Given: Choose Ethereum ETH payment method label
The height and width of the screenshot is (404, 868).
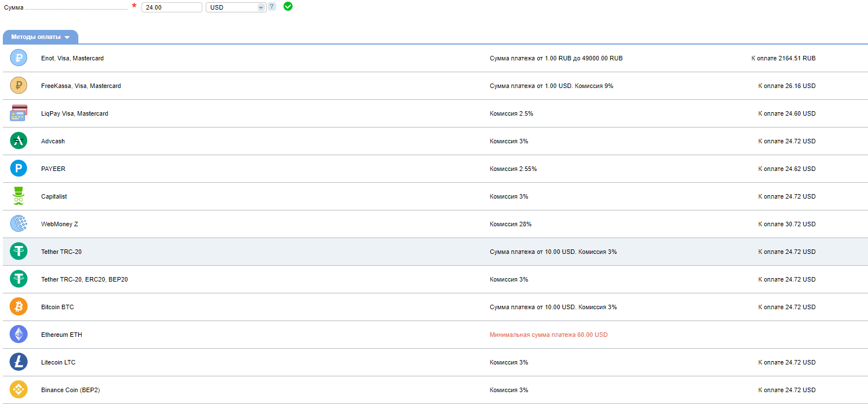Looking at the screenshot, I should click(x=61, y=335).
